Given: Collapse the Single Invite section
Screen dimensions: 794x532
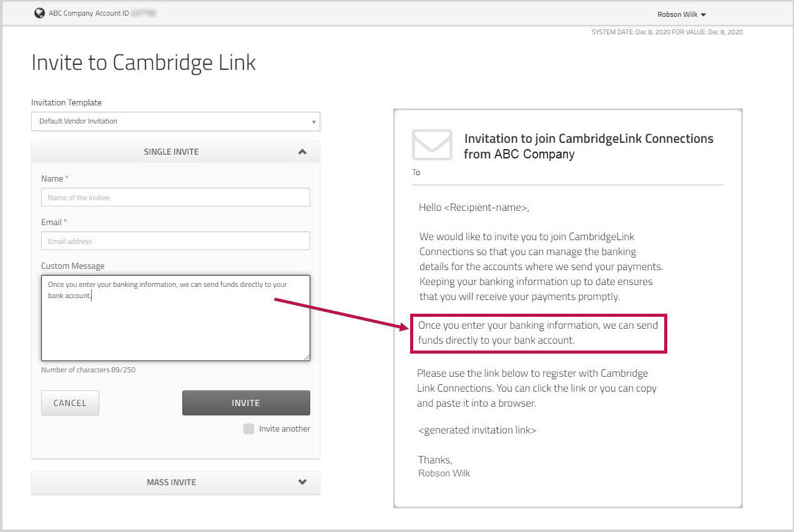Looking at the screenshot, I should [175, 152].
